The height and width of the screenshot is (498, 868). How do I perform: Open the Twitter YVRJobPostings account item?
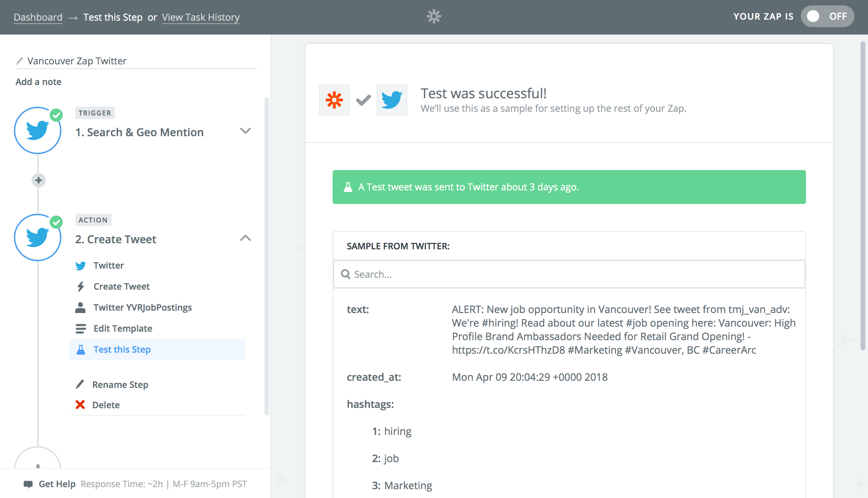tap(157, 308)
